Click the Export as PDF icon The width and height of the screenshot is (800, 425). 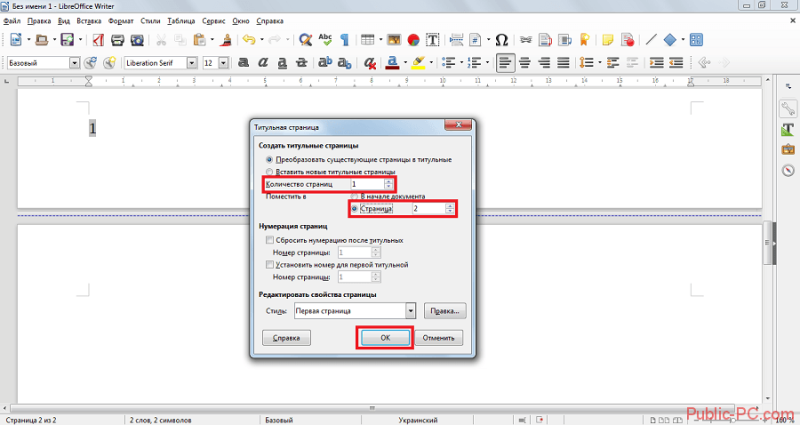click(98, 40)
